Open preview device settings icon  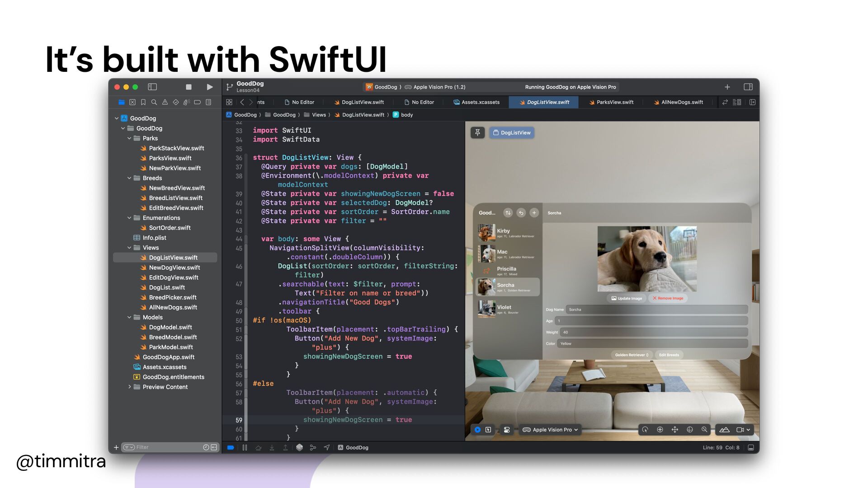coord(507,430)
